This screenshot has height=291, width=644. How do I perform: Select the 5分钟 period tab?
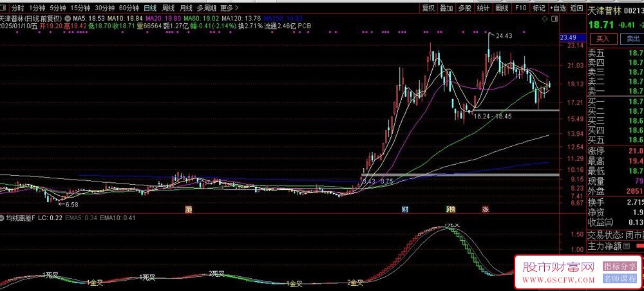pos(57,7)
